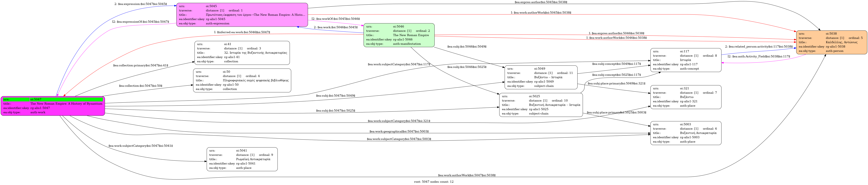This screenshot has width=868, height=185.
Task: Click edge label ea:work:subjectCategory oi:5047 to oi:117
Action: pyautogui.click(x=399, y=64)
